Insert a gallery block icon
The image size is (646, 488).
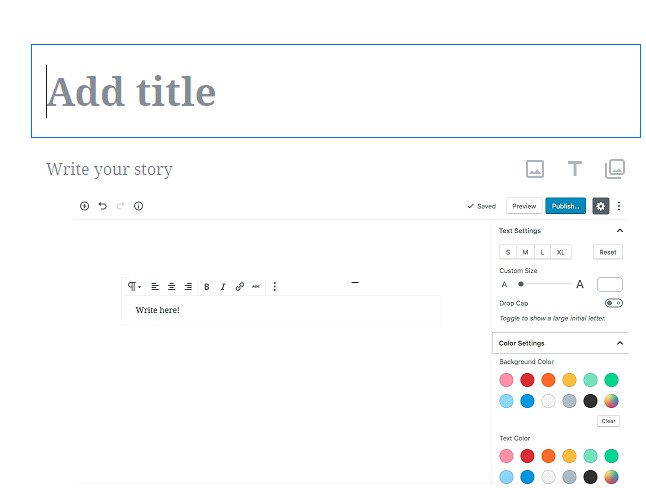click(x=615, y=169)
